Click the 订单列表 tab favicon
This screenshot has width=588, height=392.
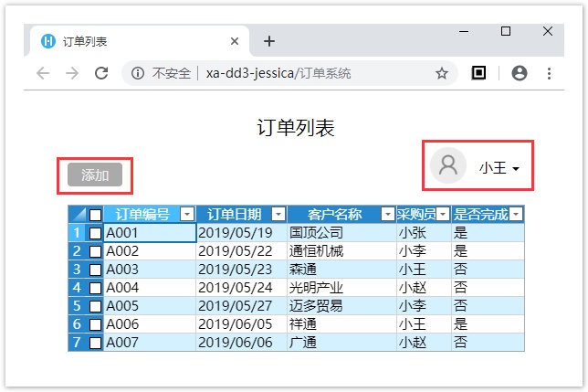point(48,41)
